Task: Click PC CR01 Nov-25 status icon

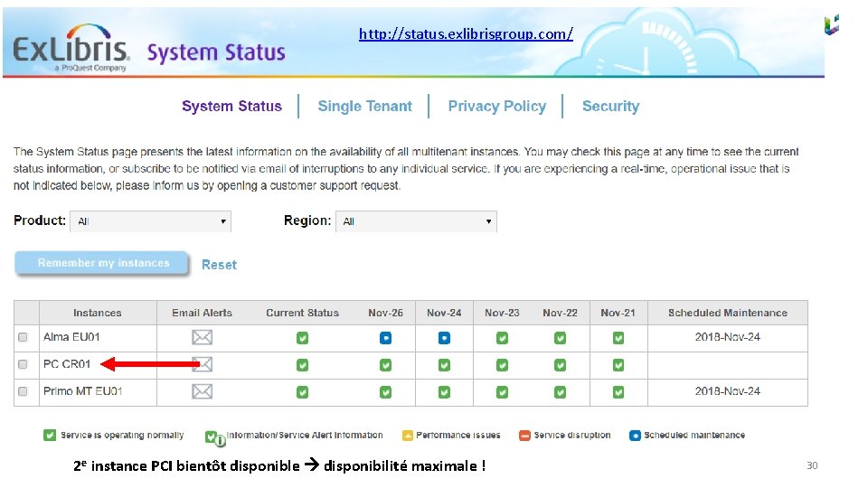Action: (x=386, y=365)
